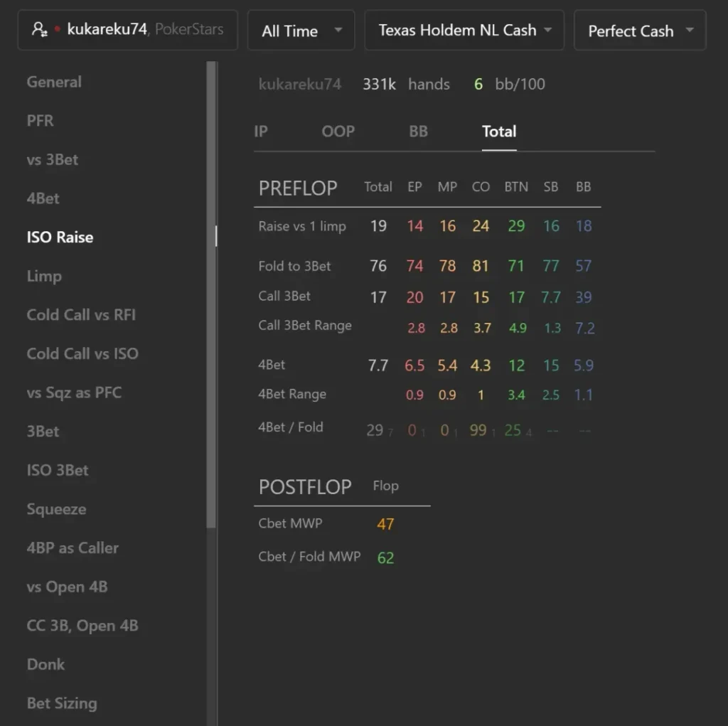The image size is (728, 726).
Task: Switch to the OOP tab
Action: 338,132
